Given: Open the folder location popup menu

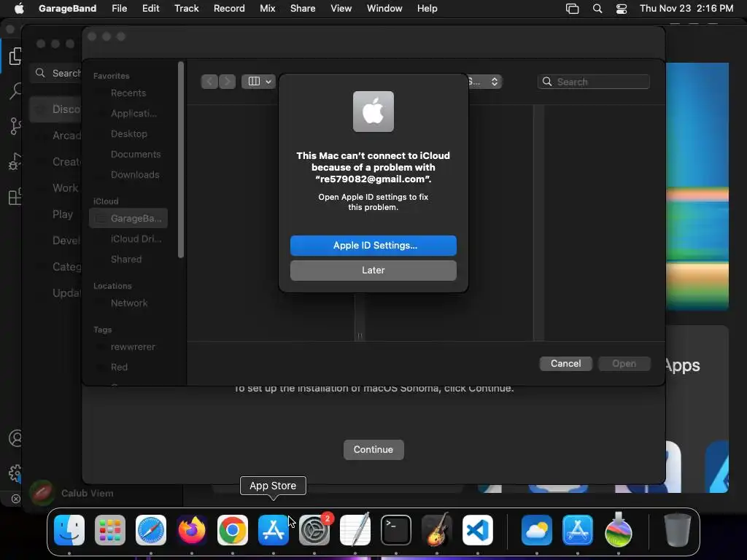Looking at the screenshot, I should (x=484, y=82).
